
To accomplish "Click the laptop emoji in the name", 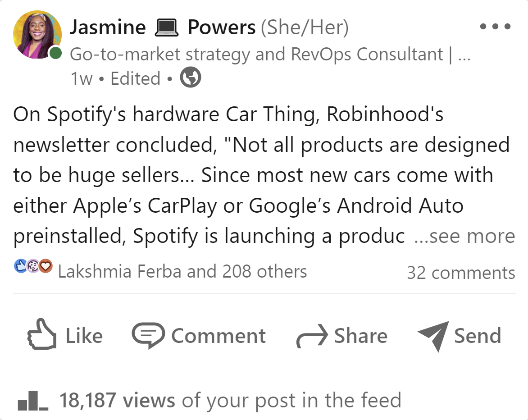I will (166, 28).
